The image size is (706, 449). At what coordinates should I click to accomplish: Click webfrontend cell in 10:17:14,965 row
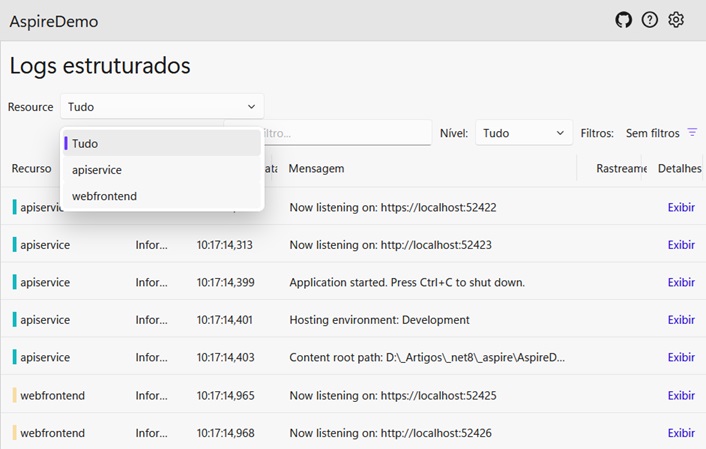point(52,395)
